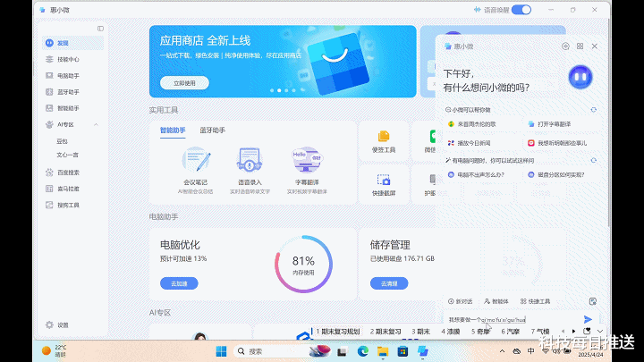Image resolution: width=644 pixels, height=362 pixels.
Task: Pick IME candidate 3 期末
Action: pos(420,332)
